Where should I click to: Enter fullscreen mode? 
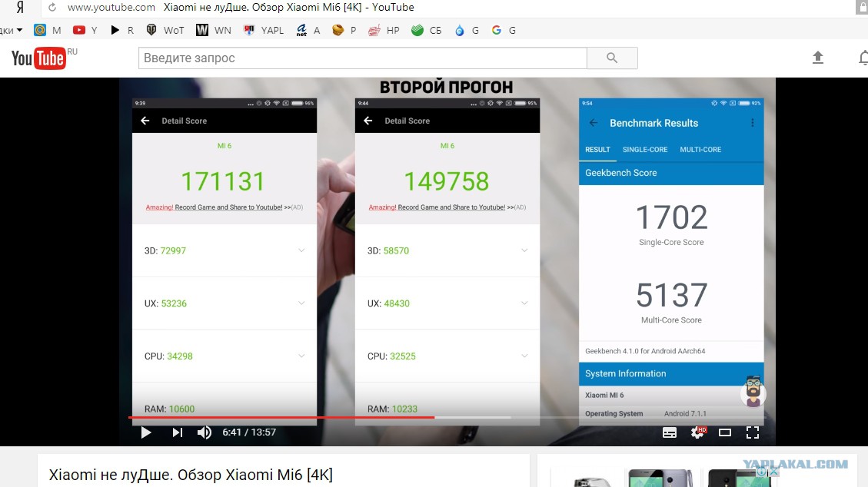(x=753, y=432)
